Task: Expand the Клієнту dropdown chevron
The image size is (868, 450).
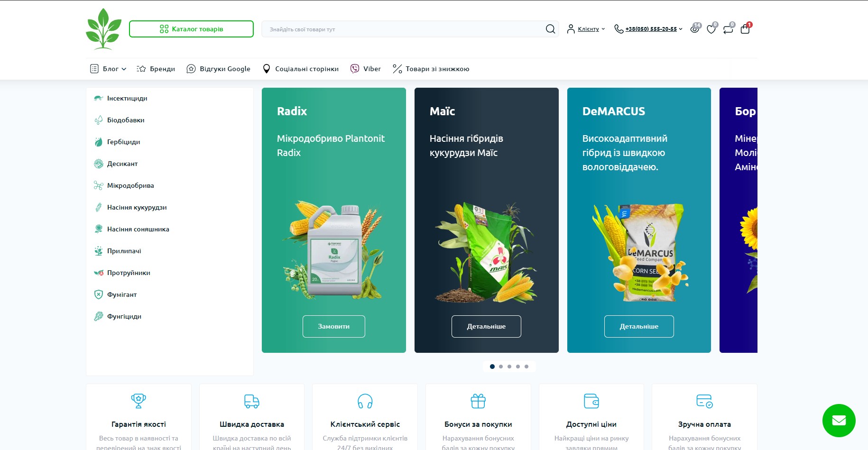Action: [x=603, y=29]
